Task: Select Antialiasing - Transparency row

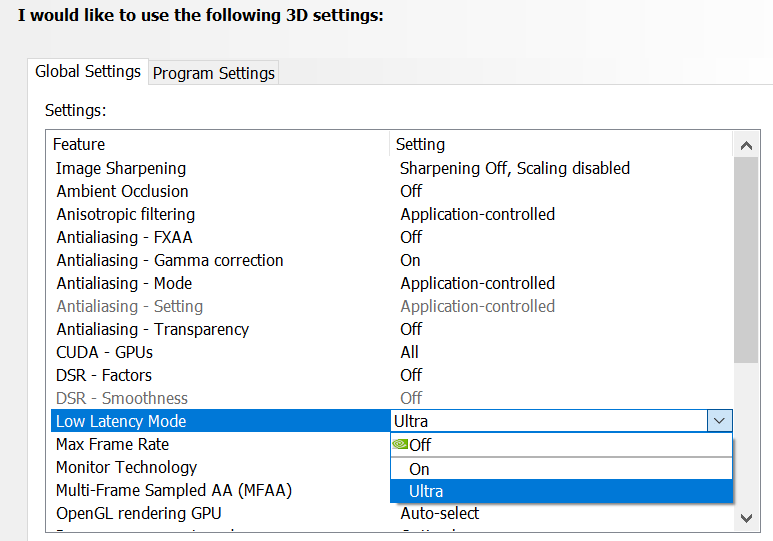Action: coord(152,329)
